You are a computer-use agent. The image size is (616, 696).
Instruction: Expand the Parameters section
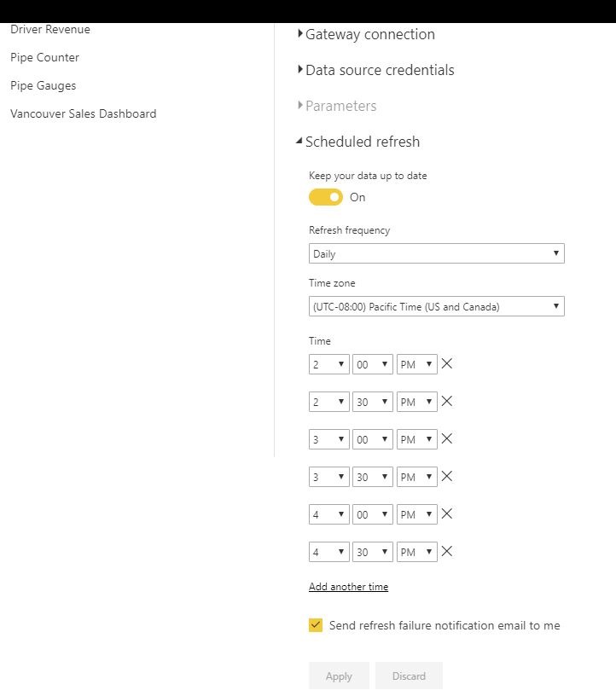(337, 106)
